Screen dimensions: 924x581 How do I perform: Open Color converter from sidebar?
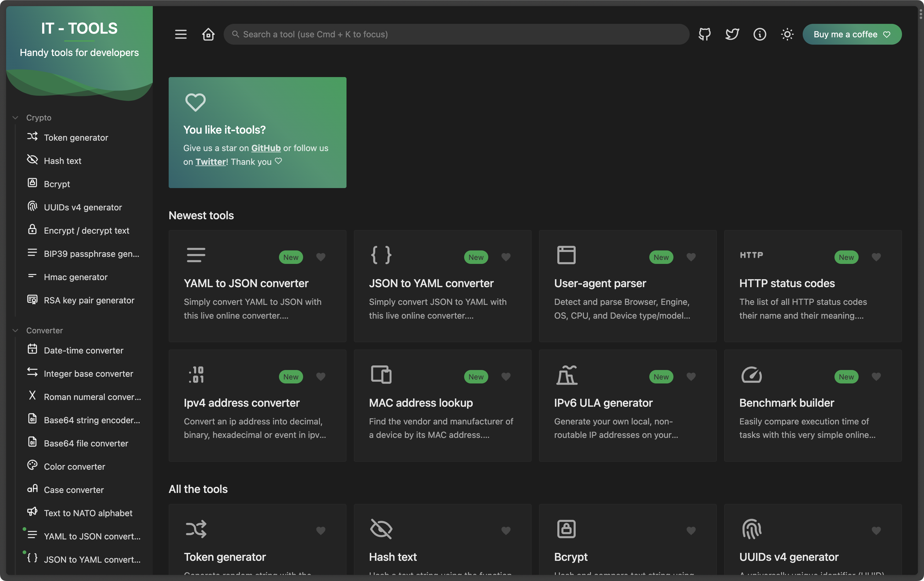75,466
